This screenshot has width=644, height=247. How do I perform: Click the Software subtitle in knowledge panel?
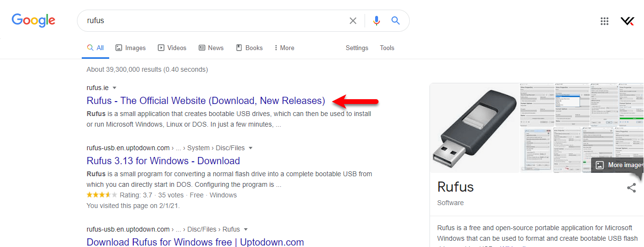coord(450,203)
